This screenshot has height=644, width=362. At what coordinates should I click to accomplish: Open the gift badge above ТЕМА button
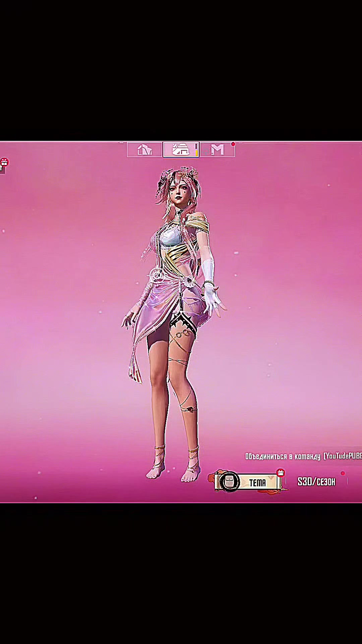(281, 473)
